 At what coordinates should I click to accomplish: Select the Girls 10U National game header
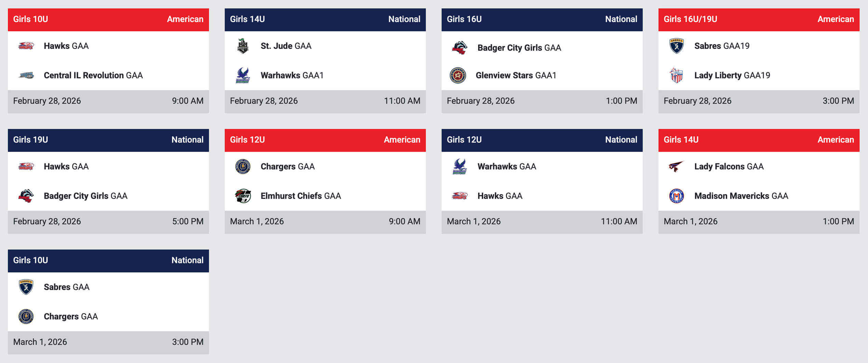[108, 261]
